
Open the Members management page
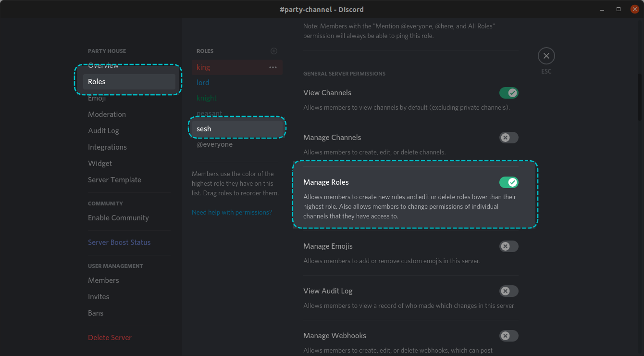pos(103,280)
